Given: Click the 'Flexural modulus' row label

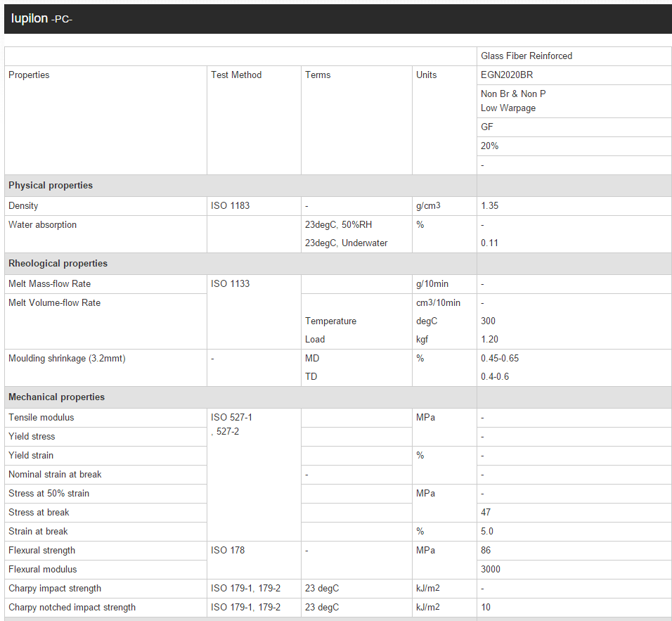Looking at the screenshot, I should (42, 569).
